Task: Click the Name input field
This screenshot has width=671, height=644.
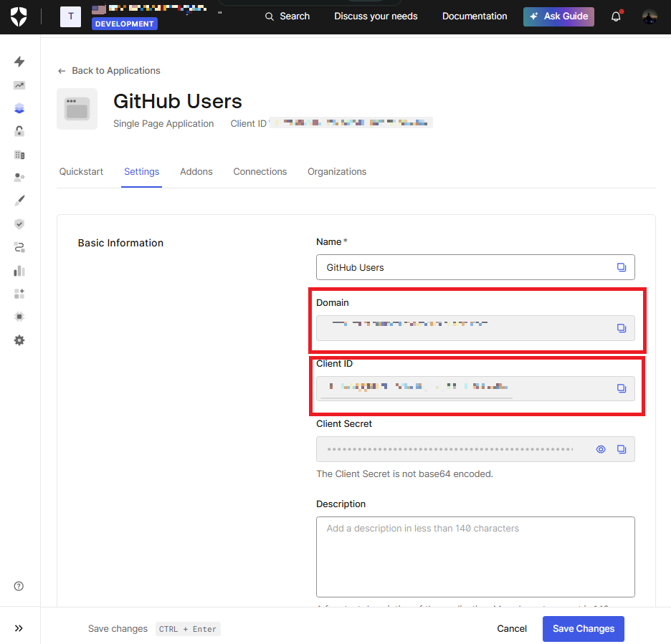Action: pyautogui.click(x=475, y=267)
